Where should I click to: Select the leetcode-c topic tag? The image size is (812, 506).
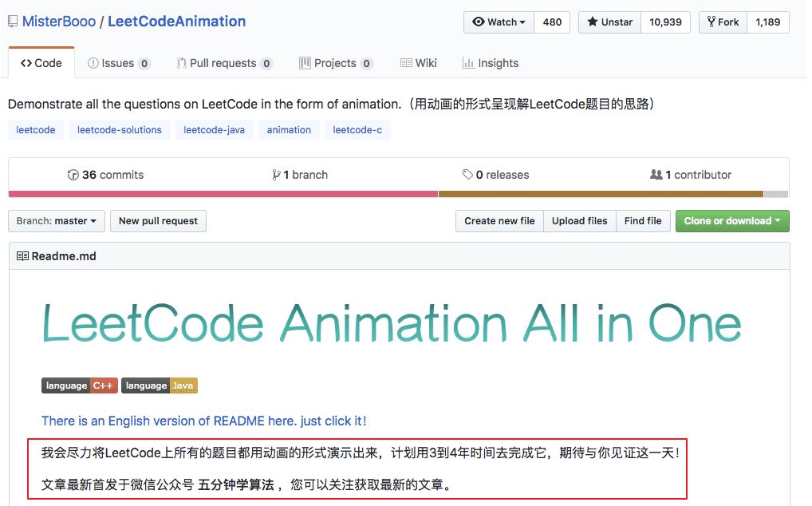pos(357,130)
